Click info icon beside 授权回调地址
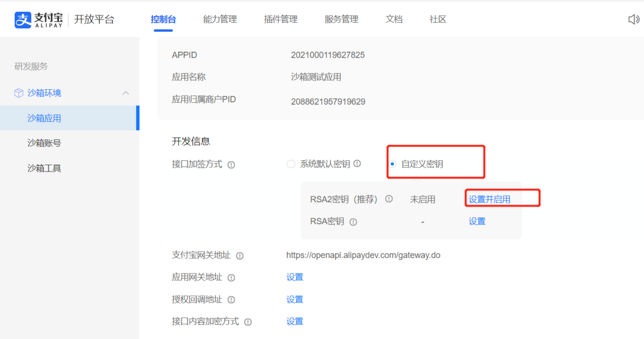Viewport: 644px width, 339px height. click(231, 300)
